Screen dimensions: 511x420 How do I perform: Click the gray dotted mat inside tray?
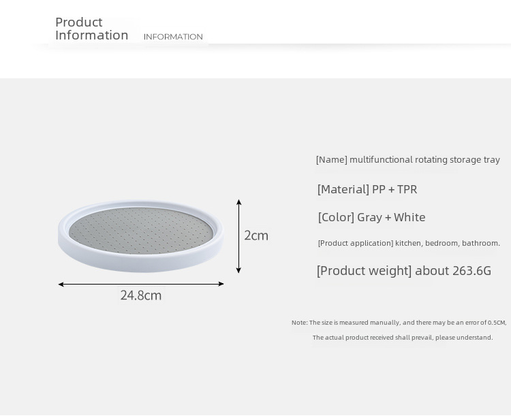pyautogui.click(x=141, y=231)
